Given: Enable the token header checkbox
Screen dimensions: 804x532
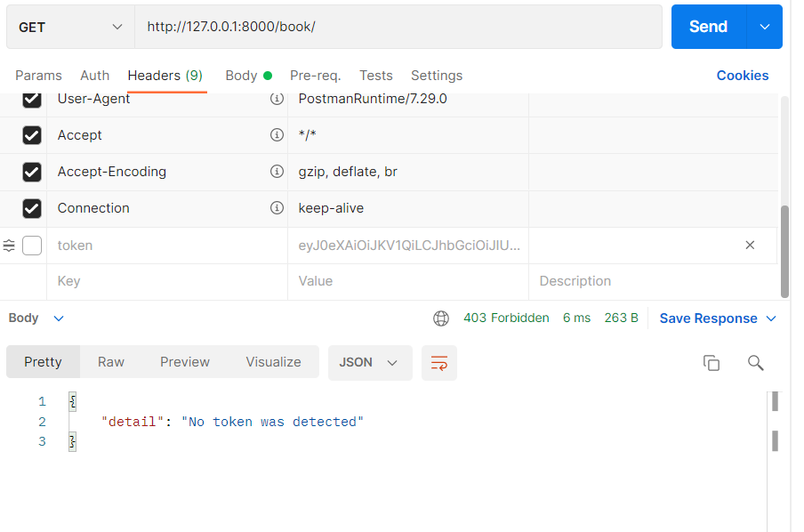Looking at the screenshot, I should (32, 246).
